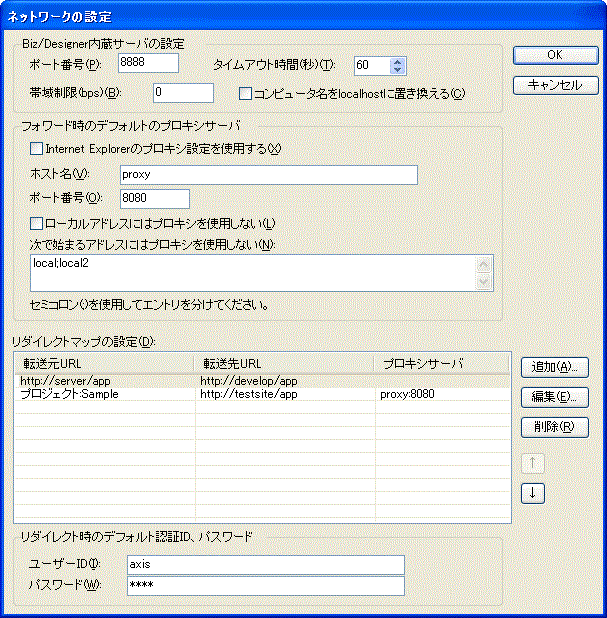Increase timeout with spinner up arrow
Image resolution: width=607 pixels, height=618 pixels.
pyautogui.click(x=398, y=62)
